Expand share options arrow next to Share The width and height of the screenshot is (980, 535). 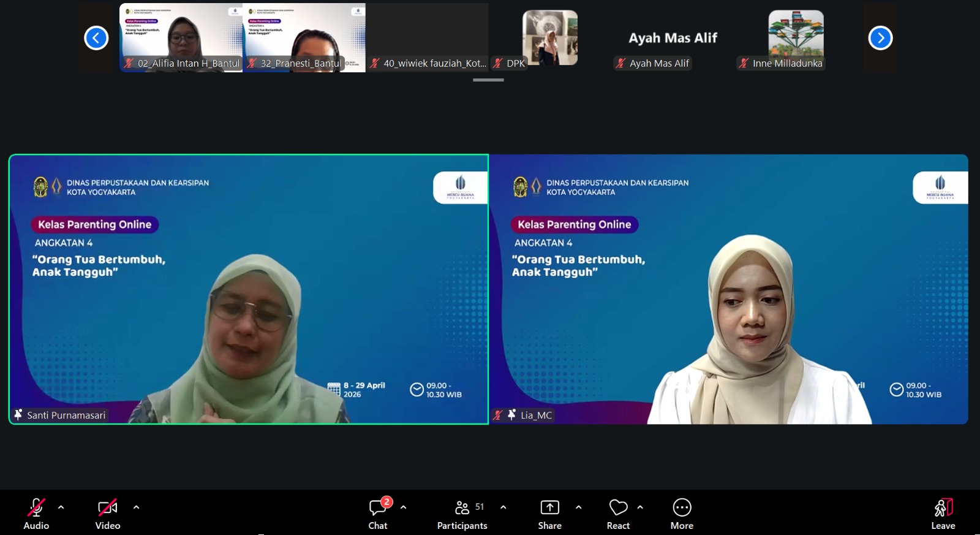[x=578, y=507]
